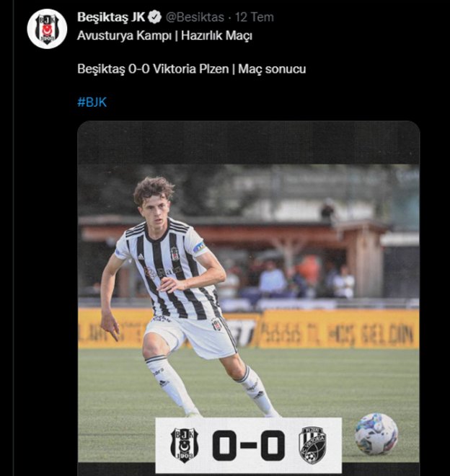Click the verified badge next to Beşiktaş JK
This screenshot has height=476, width=450.
click(x=155, y=17)
